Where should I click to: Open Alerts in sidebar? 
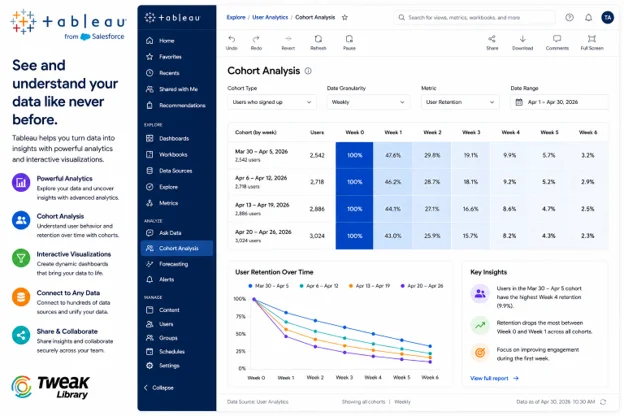tap(177, 279)
